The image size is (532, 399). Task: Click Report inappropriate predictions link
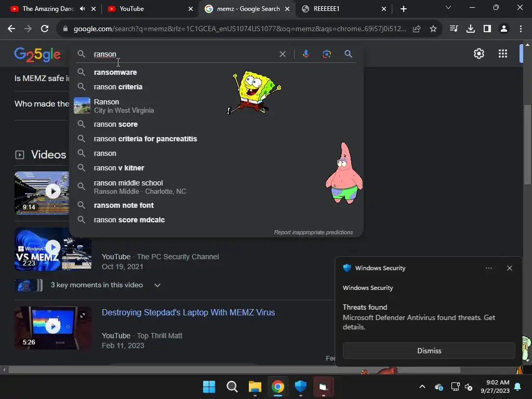click(313, 232)
